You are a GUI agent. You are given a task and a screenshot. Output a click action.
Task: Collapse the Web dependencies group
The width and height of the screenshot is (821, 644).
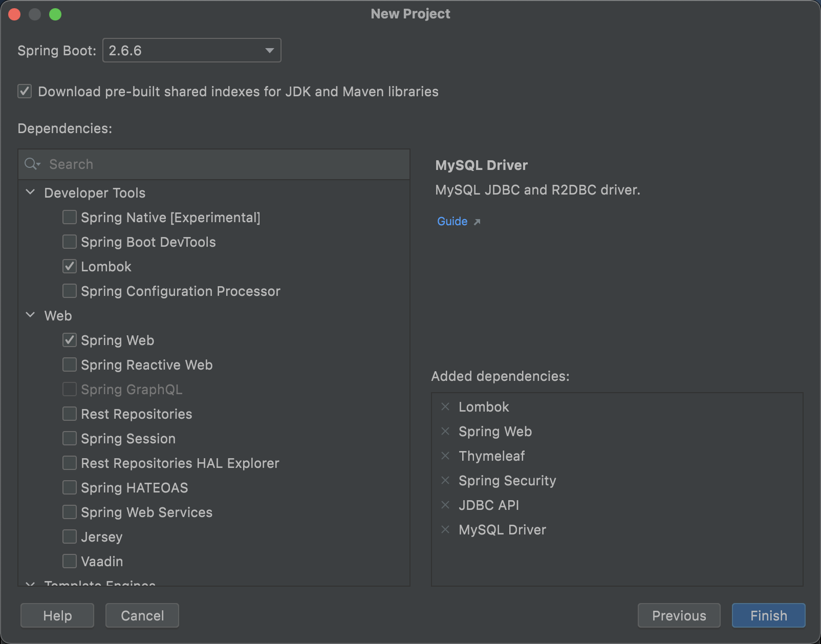[x=31, y=315]
